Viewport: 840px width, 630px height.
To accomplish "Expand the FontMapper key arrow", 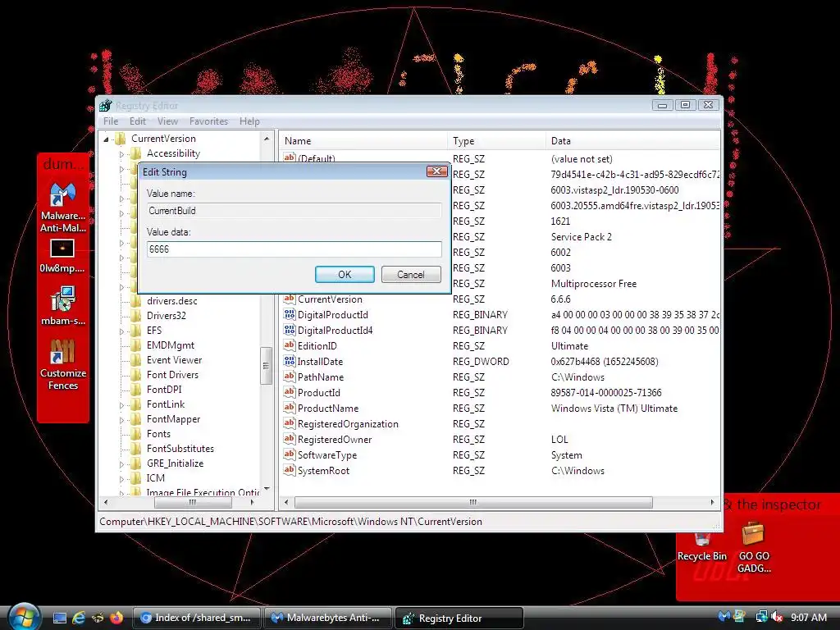I will click(x=121, y=420).
